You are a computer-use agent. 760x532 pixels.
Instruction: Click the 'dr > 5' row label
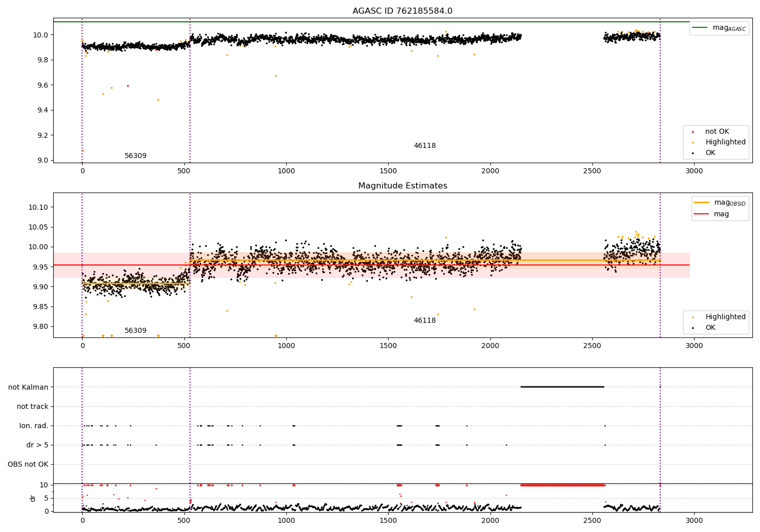pyautogui.click(x=37, y=445)
